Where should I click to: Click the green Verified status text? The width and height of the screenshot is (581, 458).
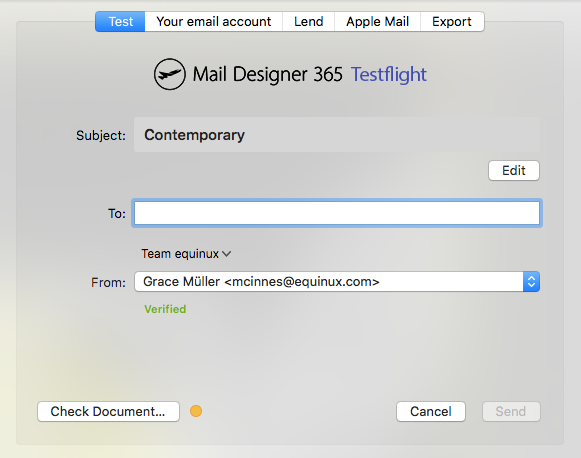[x=165, y=309]
